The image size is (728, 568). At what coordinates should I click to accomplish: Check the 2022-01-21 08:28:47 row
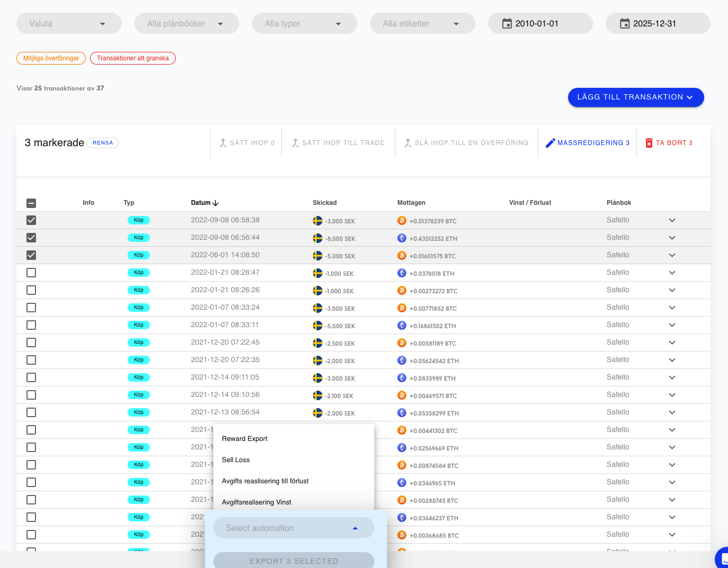point(31,273)
